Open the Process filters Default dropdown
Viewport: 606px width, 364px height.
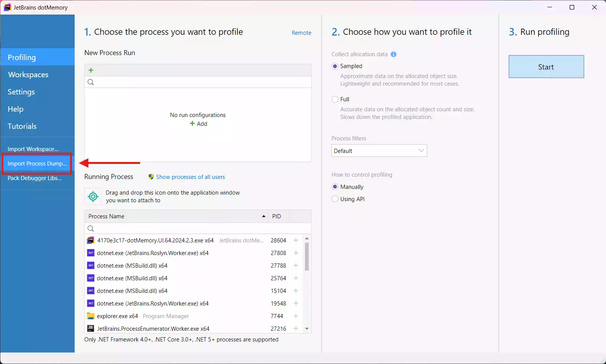[379, 151]
